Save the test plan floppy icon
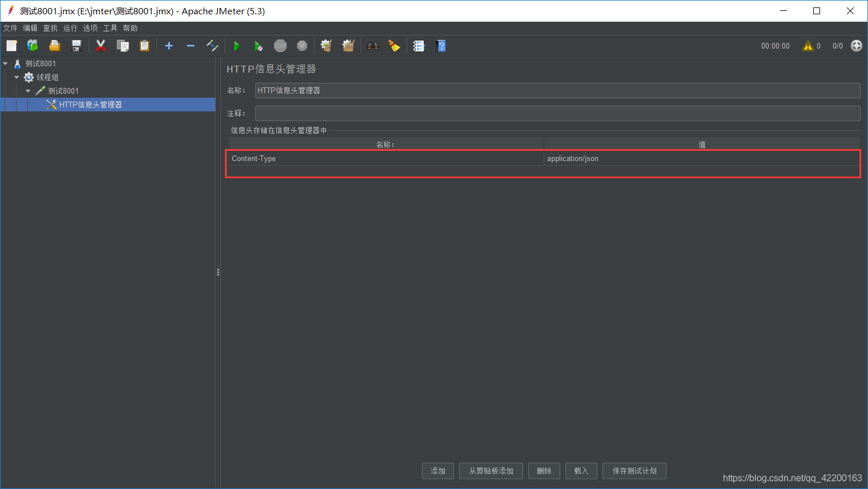 pyautogui.click(x=77, y=46)
